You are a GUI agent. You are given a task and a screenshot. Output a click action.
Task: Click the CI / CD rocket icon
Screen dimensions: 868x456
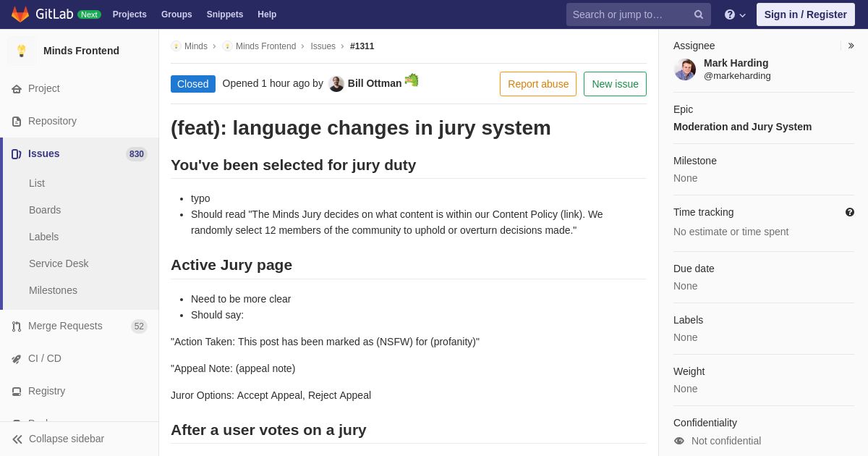point(17,359)
